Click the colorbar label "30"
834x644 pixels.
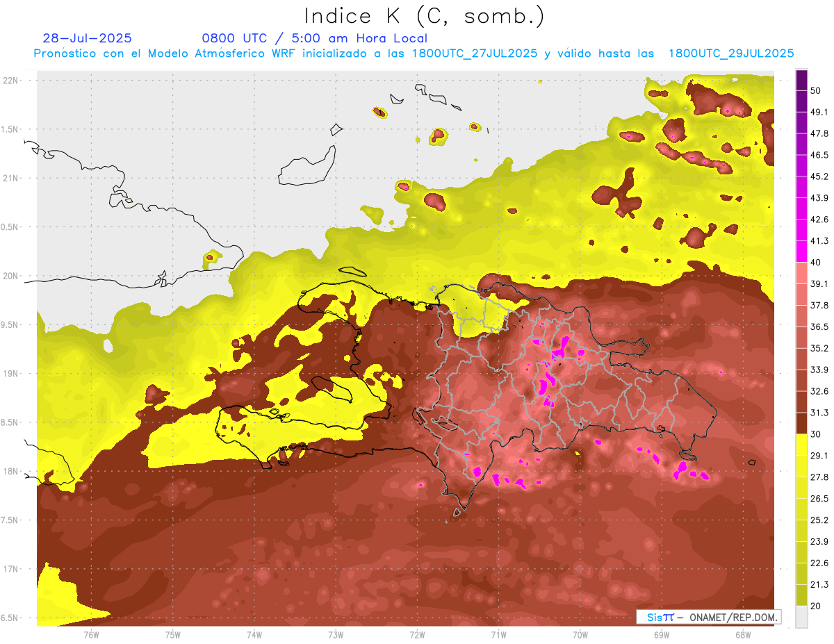pos(816,434)
